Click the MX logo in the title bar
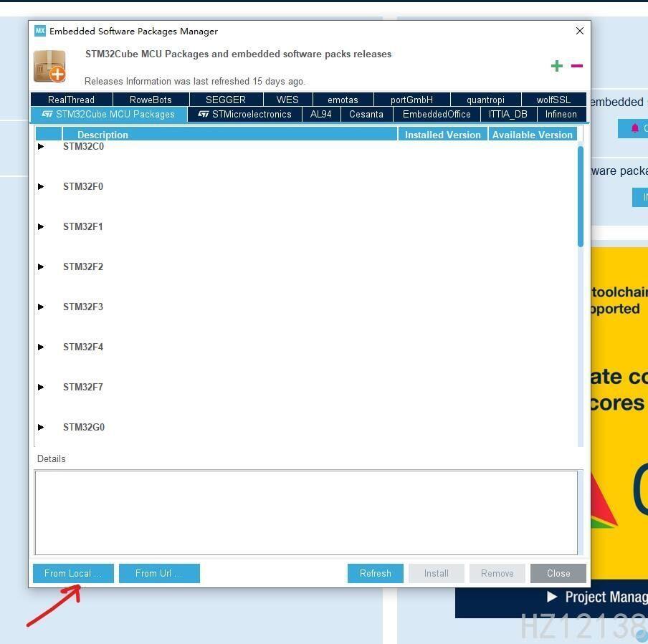 coord(40,31)
